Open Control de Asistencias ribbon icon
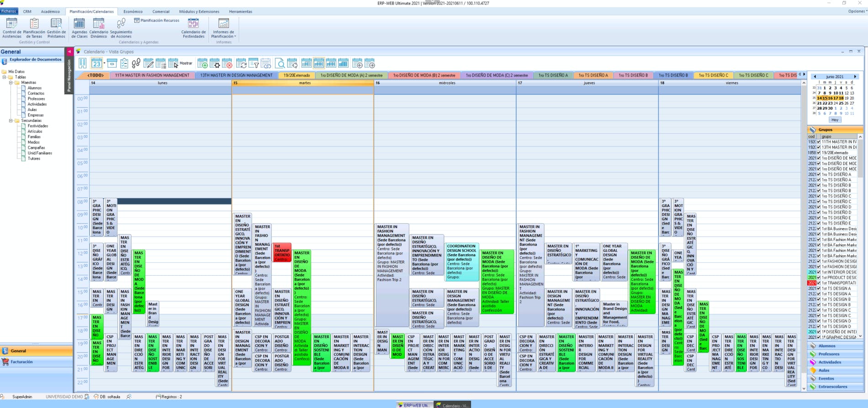Image resolution: width=868 pixels, height=408 pixels. pyautogui.click(x=11, y=28)
